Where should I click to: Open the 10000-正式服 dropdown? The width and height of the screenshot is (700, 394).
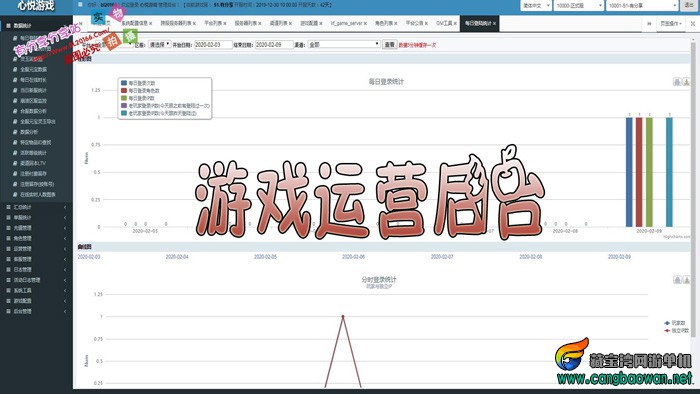[x=579, y=5]
